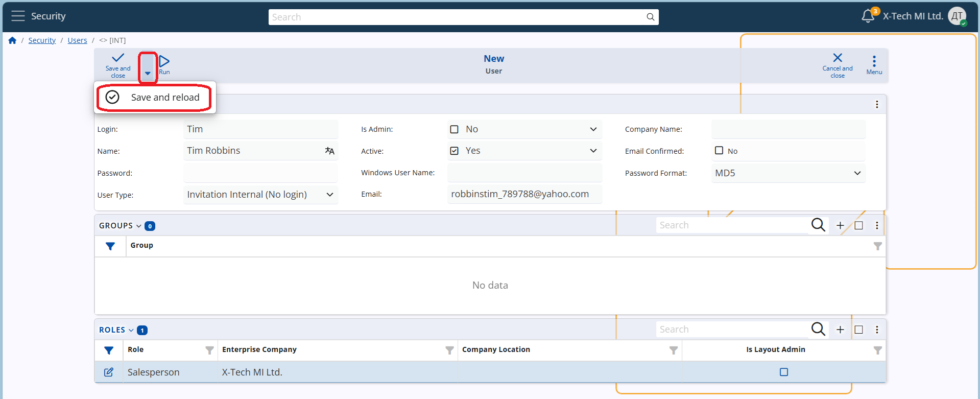
Task: Filter the Enterprise Company column
Action: point(449,350)
